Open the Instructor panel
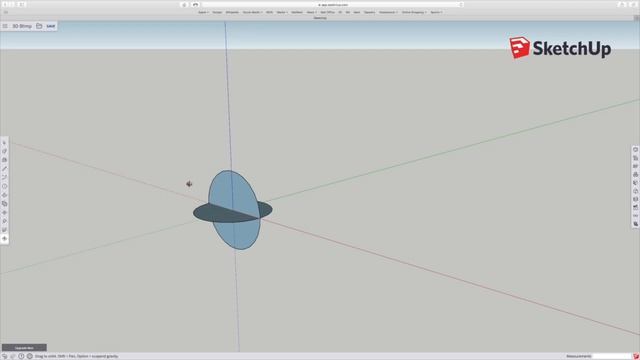This screenshot has height=360, width=640. point(636,158)
